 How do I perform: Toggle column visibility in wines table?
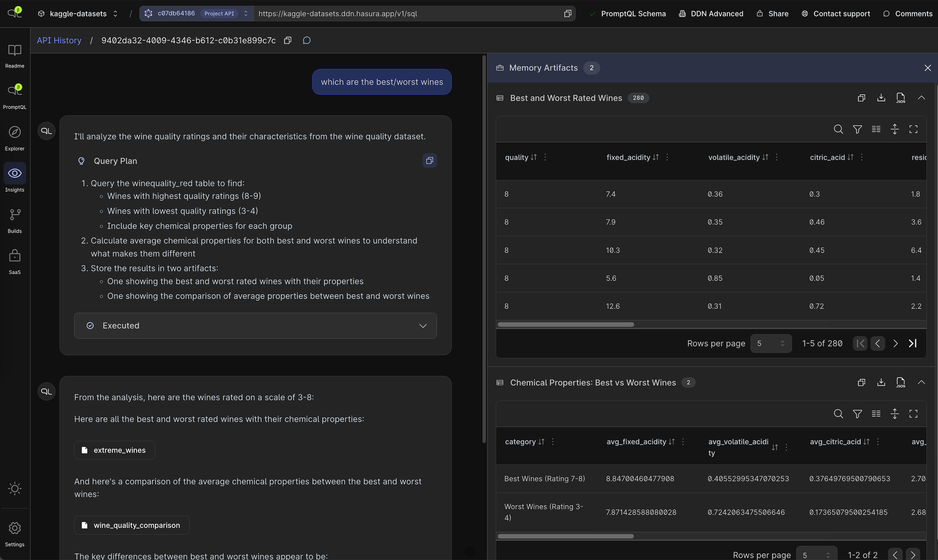(x=876, y=129)
